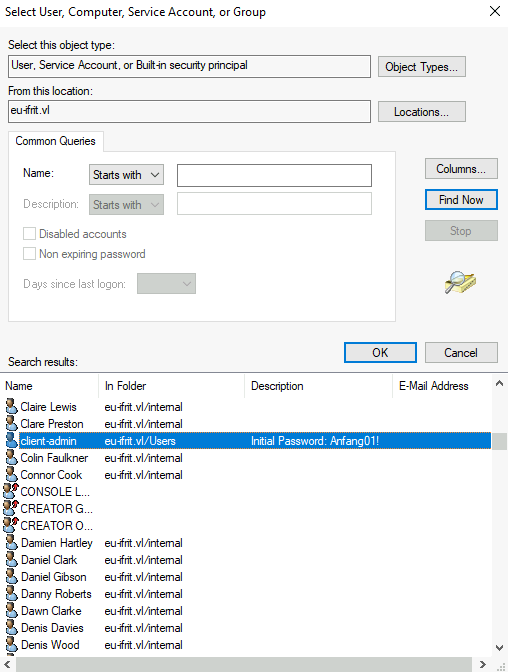
Task: Click the Object Types... button
Action: pyautogui.click(x=421, y=67)
